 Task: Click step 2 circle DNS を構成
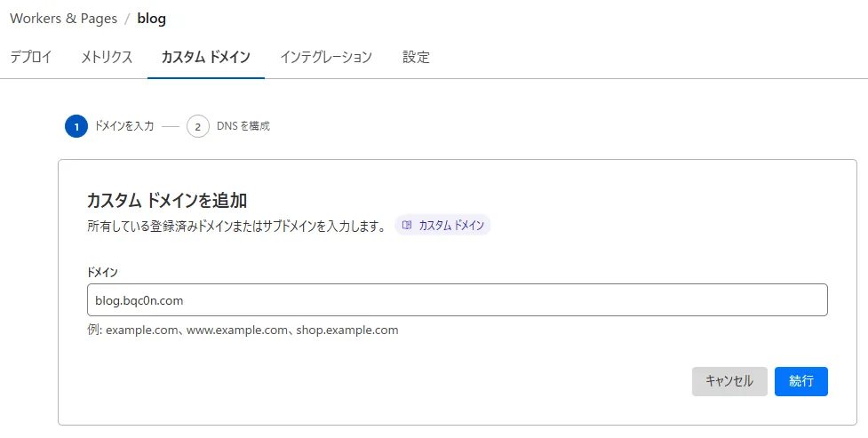[x=198, y=126]
